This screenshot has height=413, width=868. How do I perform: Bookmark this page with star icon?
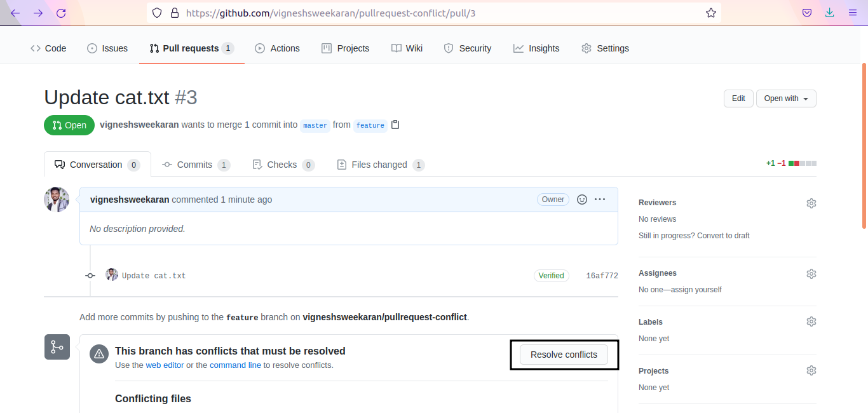point(711,13)
